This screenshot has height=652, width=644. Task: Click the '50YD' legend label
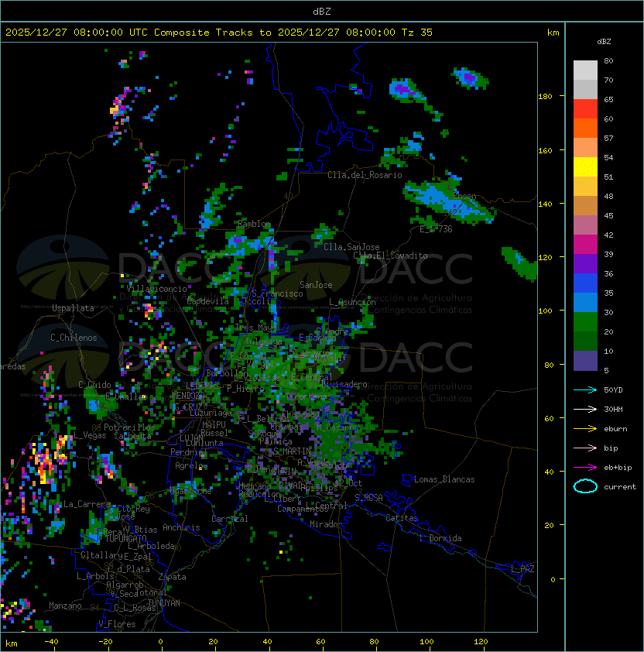click(x=613, y=390)
